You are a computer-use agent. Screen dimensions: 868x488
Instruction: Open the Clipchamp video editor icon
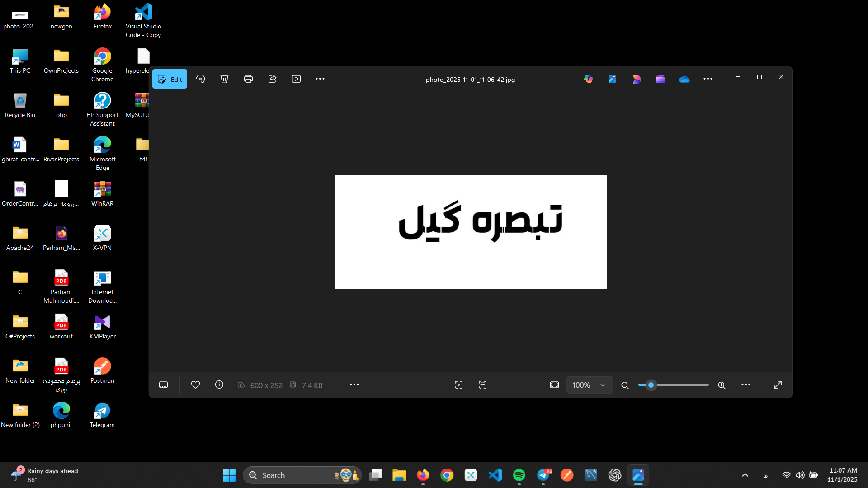[660, 79]
